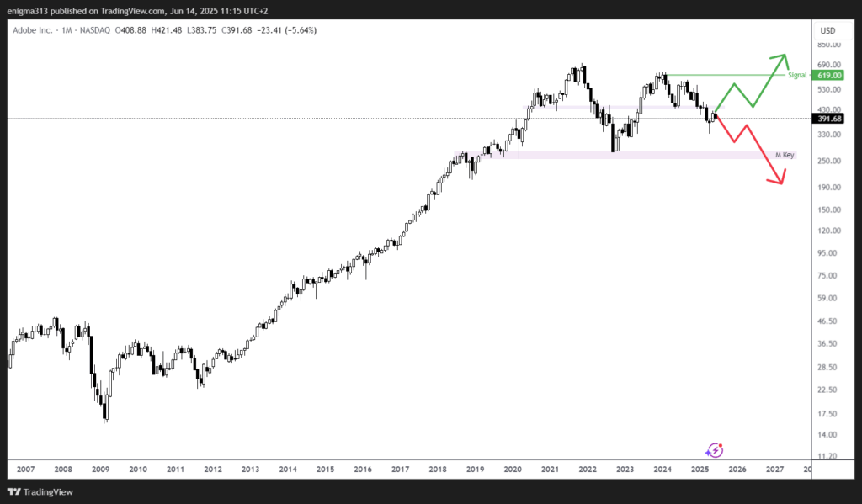Click the 2027 label on time axis

(x=774, y=470)
